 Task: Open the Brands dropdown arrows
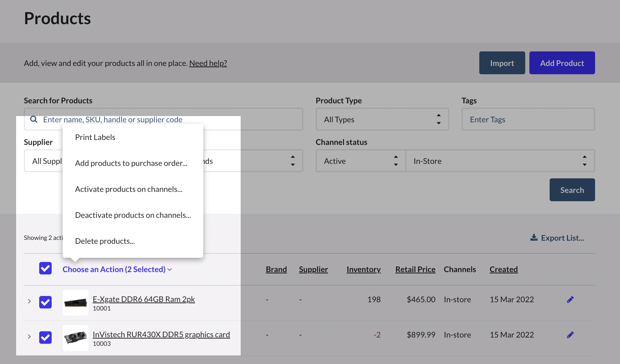293,161
